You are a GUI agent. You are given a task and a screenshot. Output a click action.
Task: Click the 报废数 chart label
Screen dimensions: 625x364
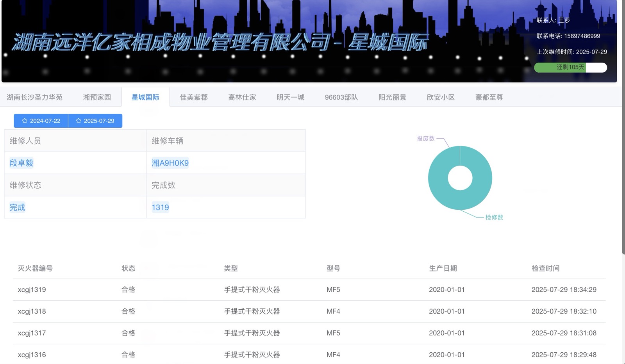(x=425, y=138)
